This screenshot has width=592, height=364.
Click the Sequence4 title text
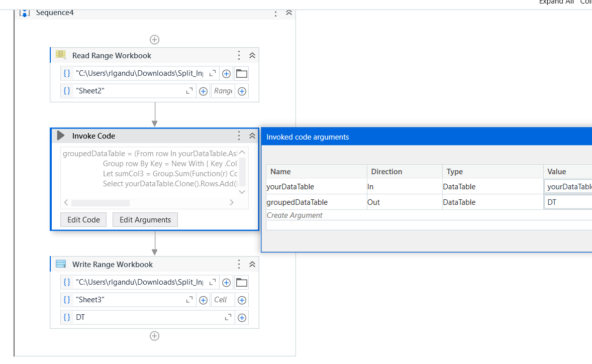coord(55,13)
